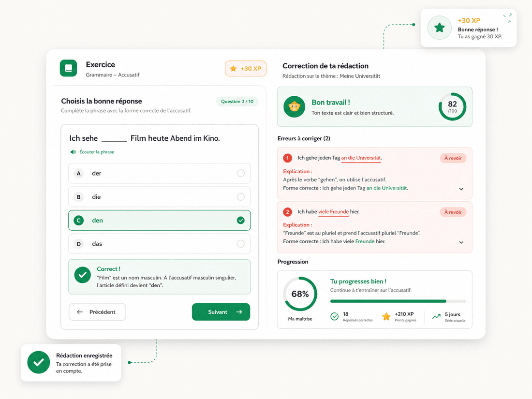Click 'Bon travail !' heading
The image size is (532, 399).
[x=331, y=103]
